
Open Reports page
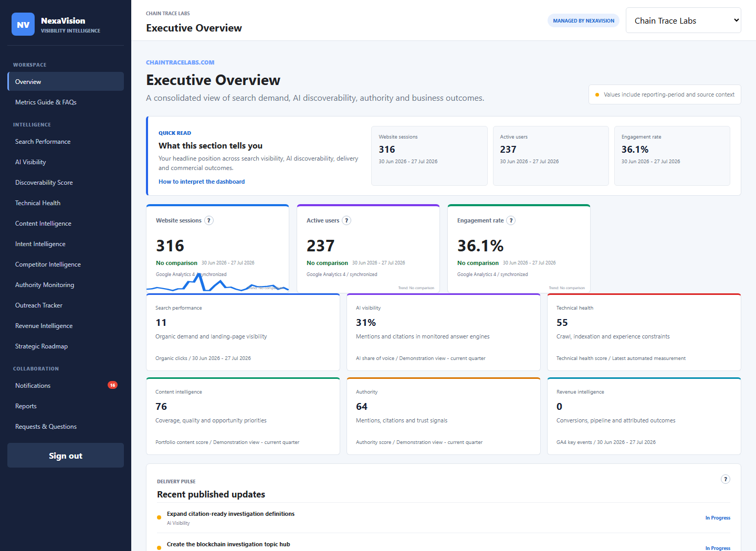pyautogui.click(x=66, y=406)
